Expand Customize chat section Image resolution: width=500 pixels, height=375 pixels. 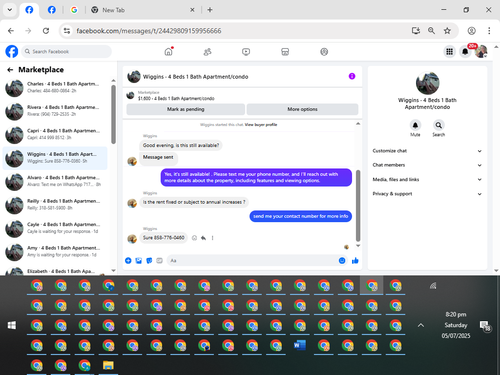[x=427, y=151]
